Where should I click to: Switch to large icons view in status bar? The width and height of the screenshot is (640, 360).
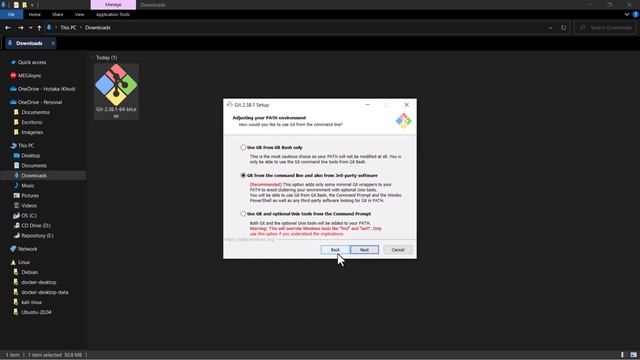click(633, 355)
